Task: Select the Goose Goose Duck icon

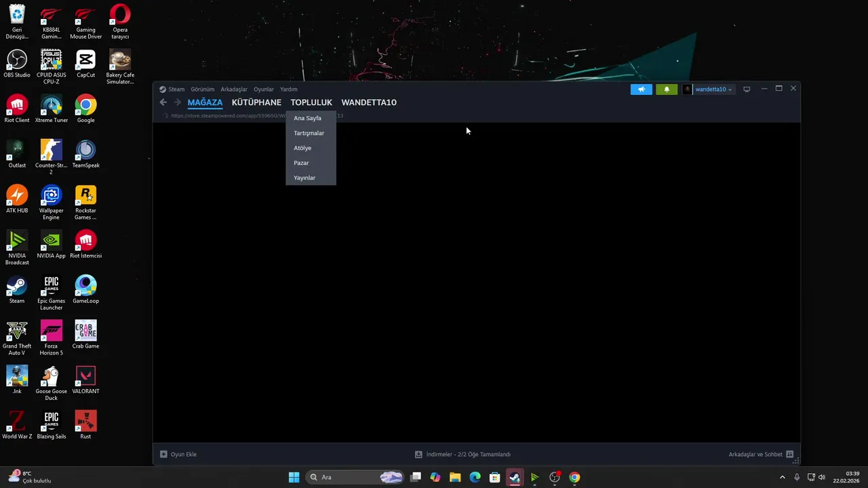Action: [x=52, y=383]
